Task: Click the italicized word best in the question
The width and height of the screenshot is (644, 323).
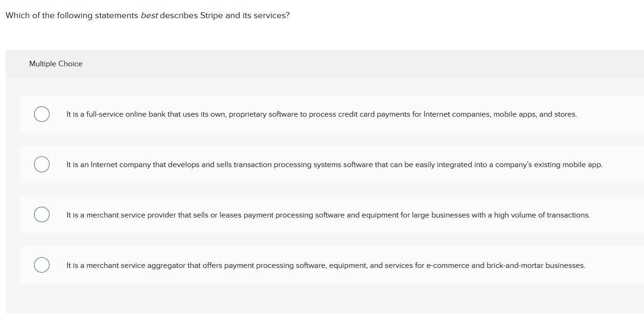Action: click(149, 15)
